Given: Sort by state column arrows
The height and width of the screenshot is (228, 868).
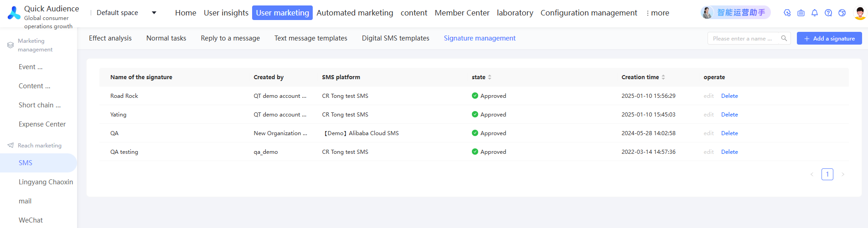Looking at the screenshot, I should coord(490,77).
